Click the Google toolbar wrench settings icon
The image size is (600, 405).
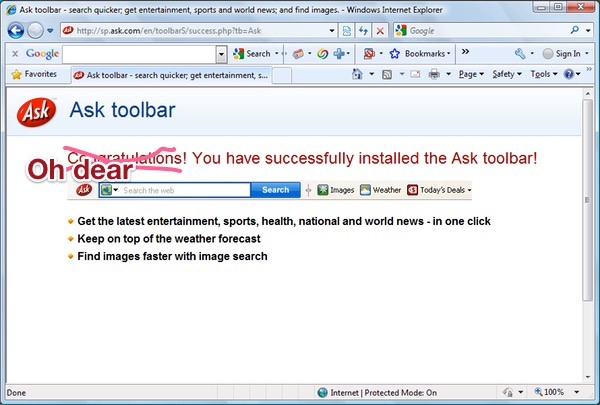pyautogui.click(x=520, y=53)
